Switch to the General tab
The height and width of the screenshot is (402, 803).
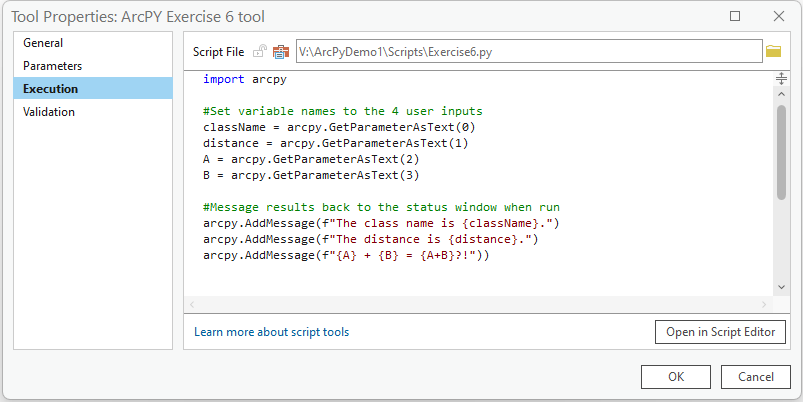(x=43, y=43)
